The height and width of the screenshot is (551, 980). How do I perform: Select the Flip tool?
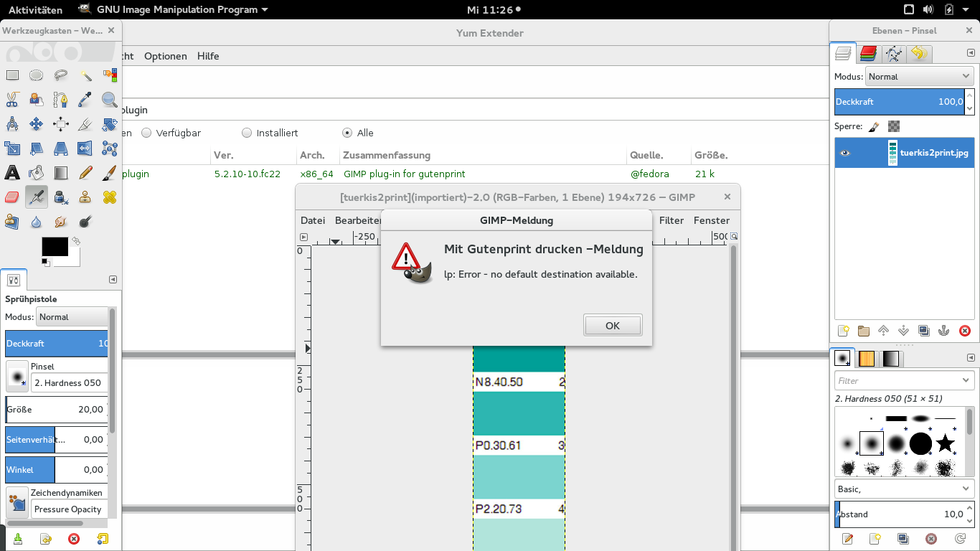85,149
